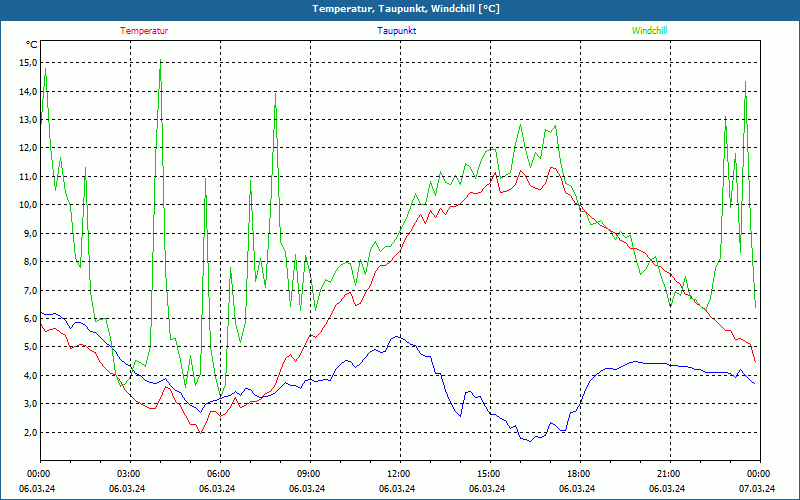Click the '12:00' time axis label

[x=401, y=474]
